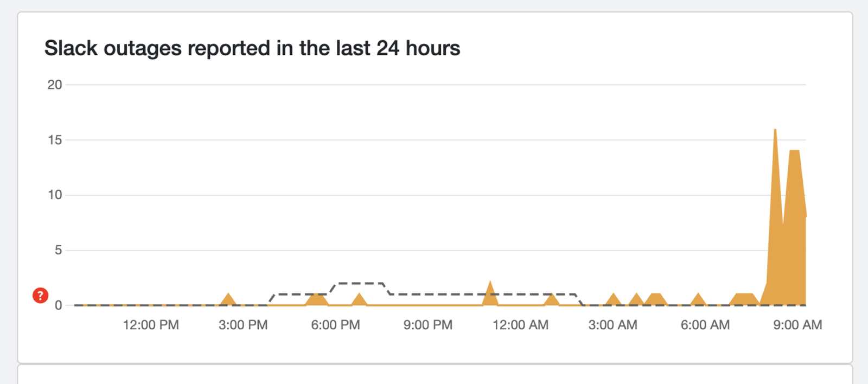Click the red question mark help icon
This screenshot has width=868, height=384.
point(40,296)
